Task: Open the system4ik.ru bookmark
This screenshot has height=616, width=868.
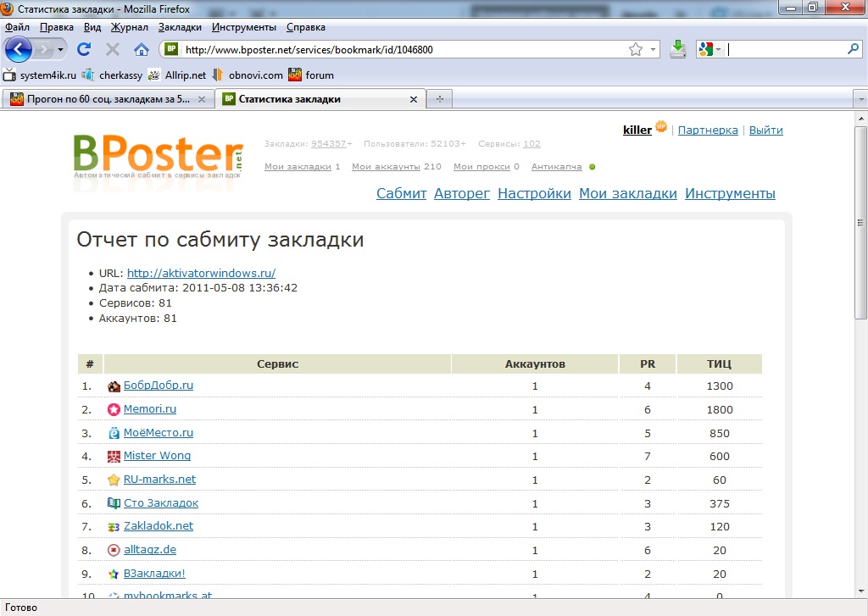Action: coord(40,75)
